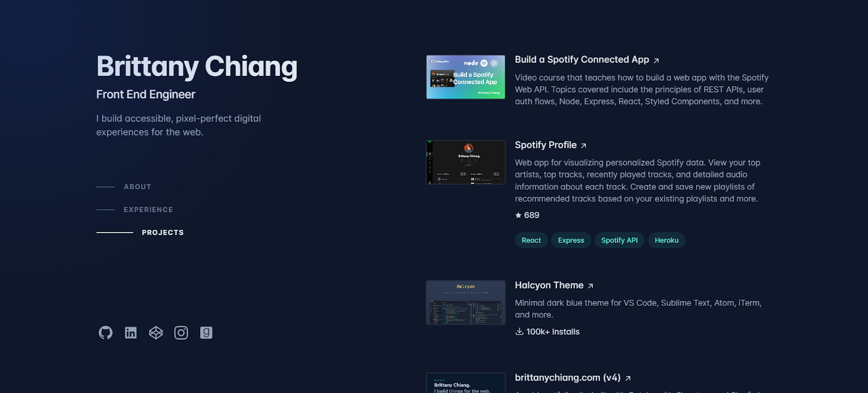The width and height of the screenshot is (868, 393).
Task: Click the Brittany Chiang name heading
Action: coord(197,67)
